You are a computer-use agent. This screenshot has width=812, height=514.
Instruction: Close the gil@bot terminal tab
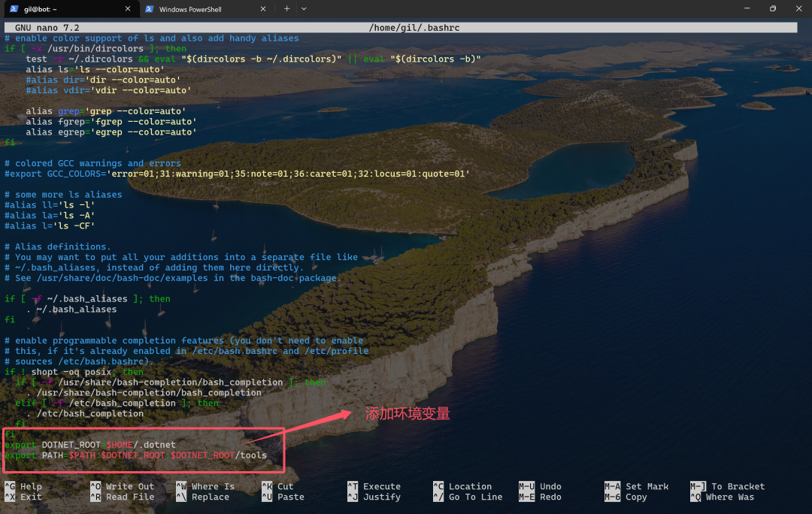[128, 9]
